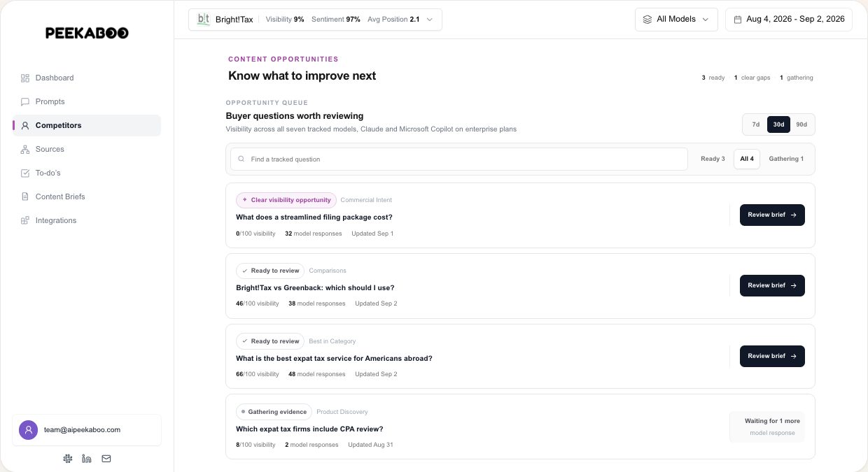Switch the time range to 90d
The width and height of the screenshot is (868, 472).
pyautogui.click(x=801, y=124)
